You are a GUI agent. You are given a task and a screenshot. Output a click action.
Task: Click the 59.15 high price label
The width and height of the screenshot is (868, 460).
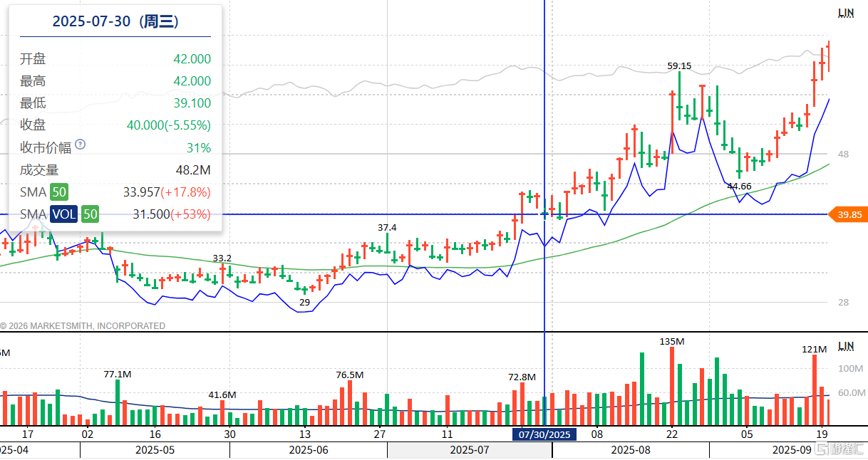point(679,66)
